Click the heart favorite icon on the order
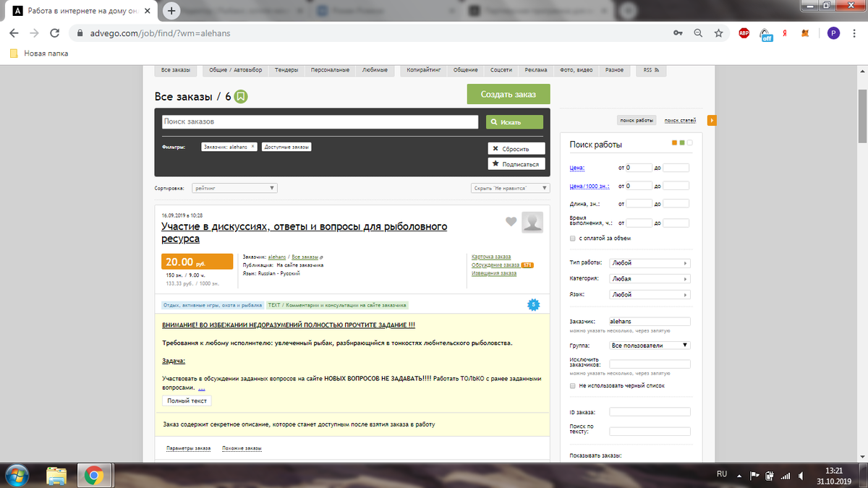The image size is (868, 488). (511, 222)
